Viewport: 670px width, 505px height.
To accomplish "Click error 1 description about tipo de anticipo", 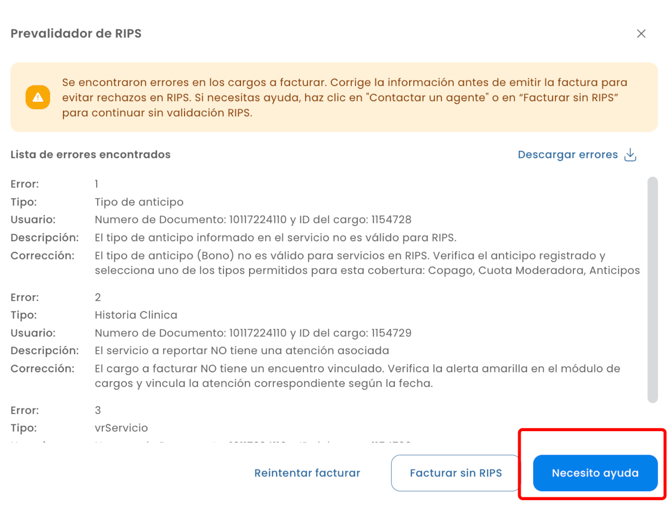I will pos(275,238).
